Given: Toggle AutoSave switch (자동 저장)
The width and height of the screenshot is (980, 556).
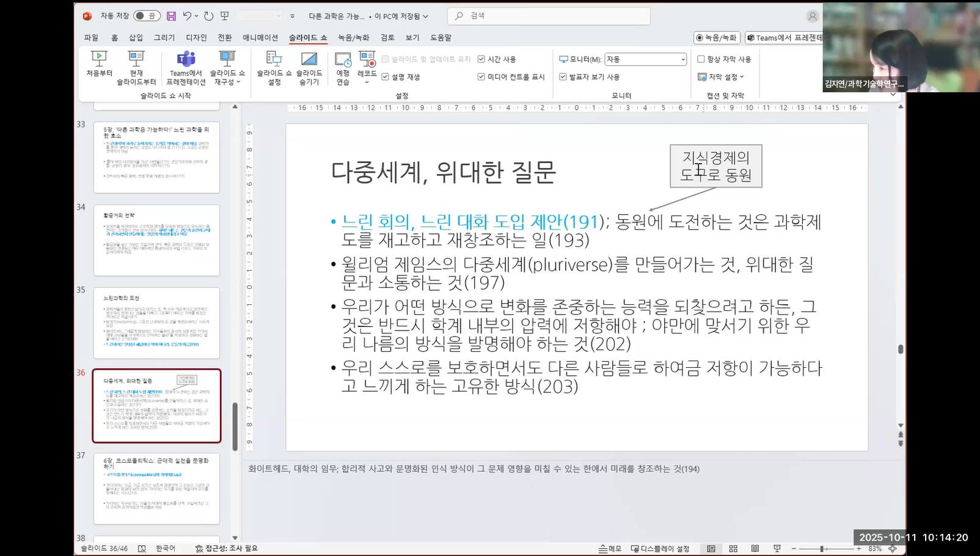Looking at the screenshot, I should 147,16.
